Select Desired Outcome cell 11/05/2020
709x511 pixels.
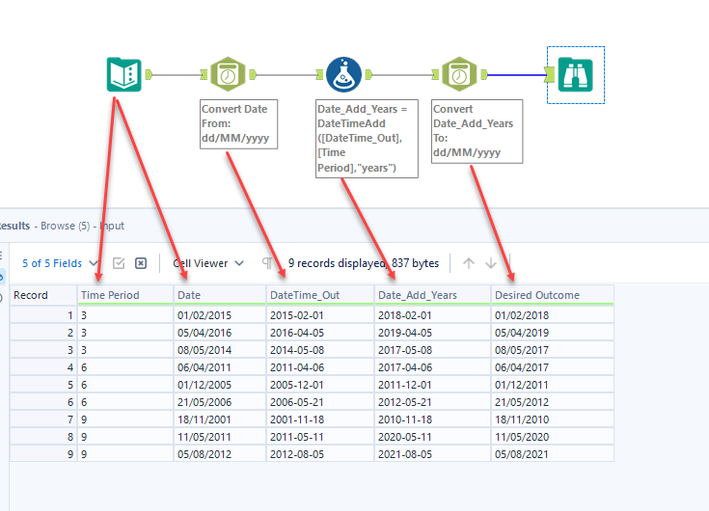pyautogui.click(x=553, y=437)
